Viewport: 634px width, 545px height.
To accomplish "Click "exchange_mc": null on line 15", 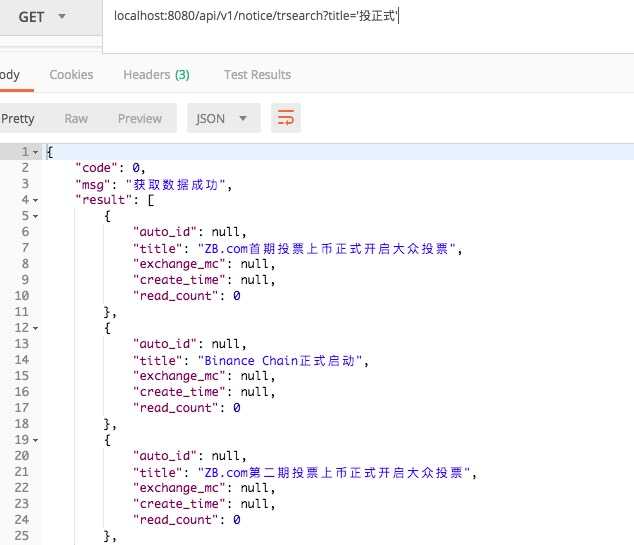I will coord(204,376).
